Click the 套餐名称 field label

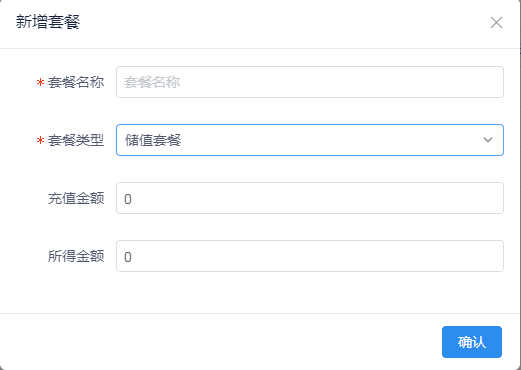76,82
